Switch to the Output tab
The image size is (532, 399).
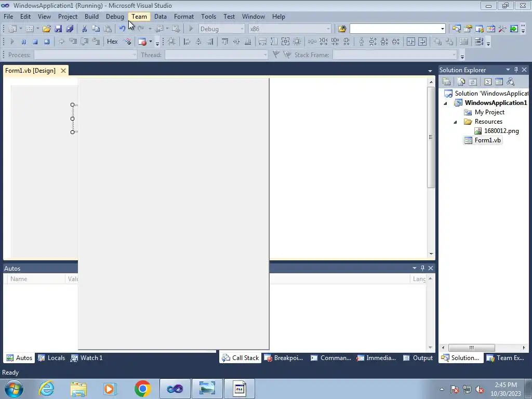418,358
